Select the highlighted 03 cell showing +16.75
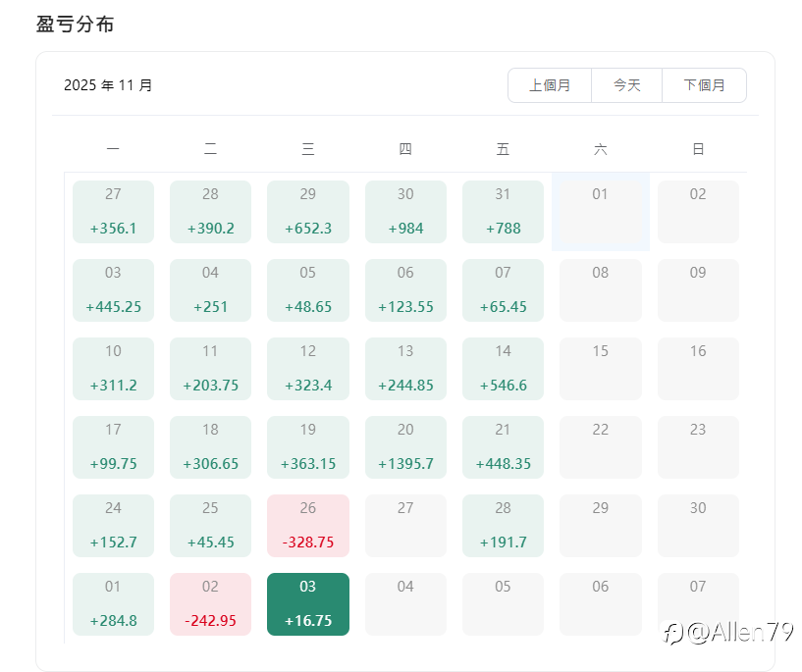Screen dimensions: 802x672 [307, 604]
